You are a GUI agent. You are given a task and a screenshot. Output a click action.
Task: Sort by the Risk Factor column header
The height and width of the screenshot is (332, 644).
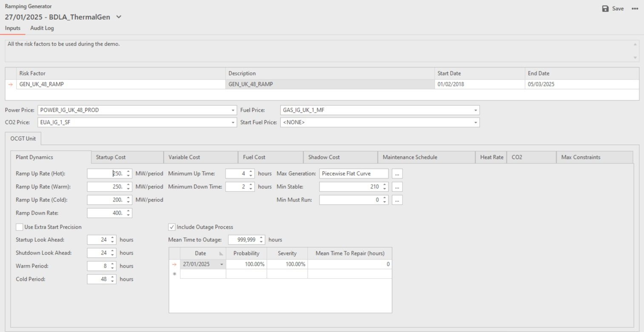(x=120, y=74)
